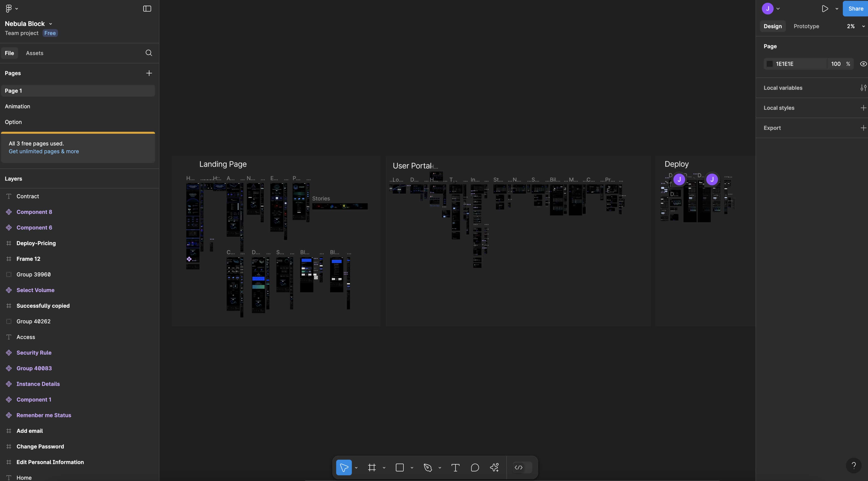Screen dimensions: 868x481
Task: Open the Move tool options chevron
Action: coord(356,468)
